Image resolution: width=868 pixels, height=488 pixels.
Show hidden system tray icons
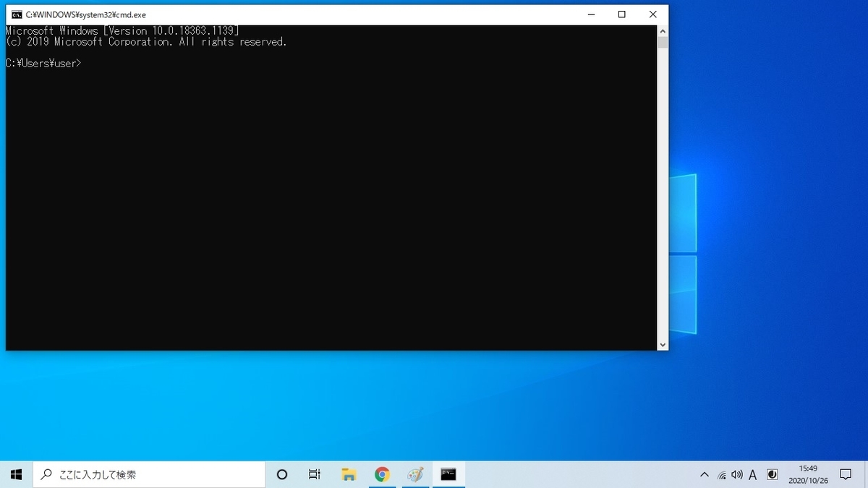tap(705, 475)
